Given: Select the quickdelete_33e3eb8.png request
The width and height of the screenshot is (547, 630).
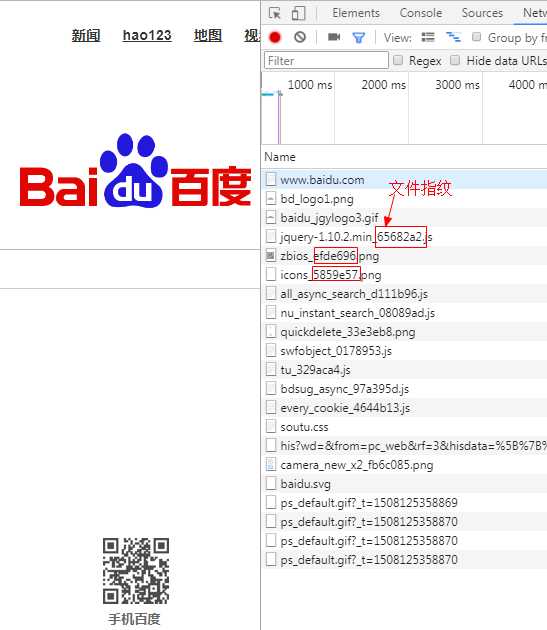Looking at the screenshot, I should coord(405,332).
